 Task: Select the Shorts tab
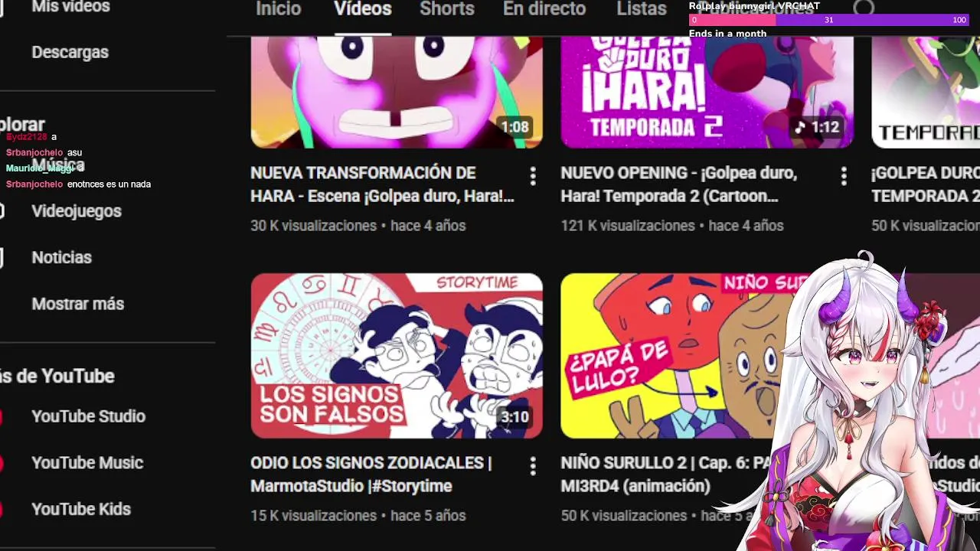click(x=447, y=9)
